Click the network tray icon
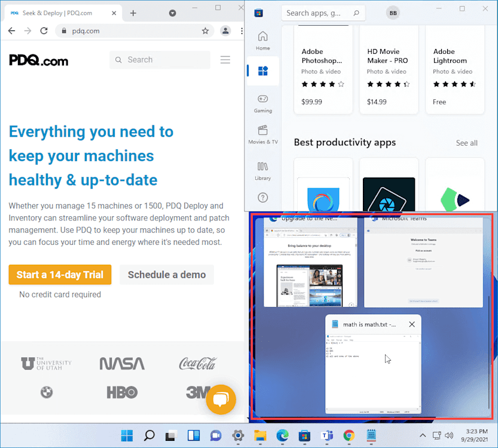498x448 pixels. point(437,435)
